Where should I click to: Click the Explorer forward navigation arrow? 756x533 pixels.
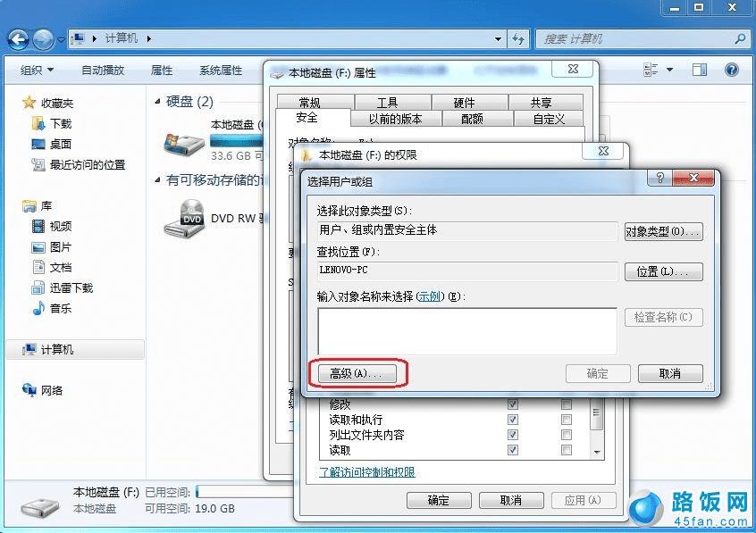click(x=44, y=39)
